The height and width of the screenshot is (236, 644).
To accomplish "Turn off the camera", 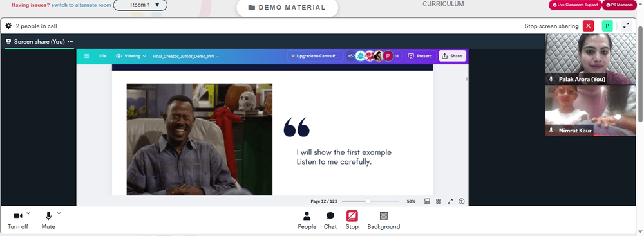I will (x=17, y=221).
